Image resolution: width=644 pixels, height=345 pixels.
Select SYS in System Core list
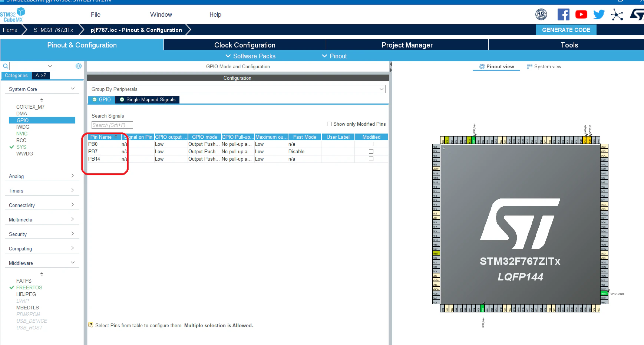click(x=21, y=147)
